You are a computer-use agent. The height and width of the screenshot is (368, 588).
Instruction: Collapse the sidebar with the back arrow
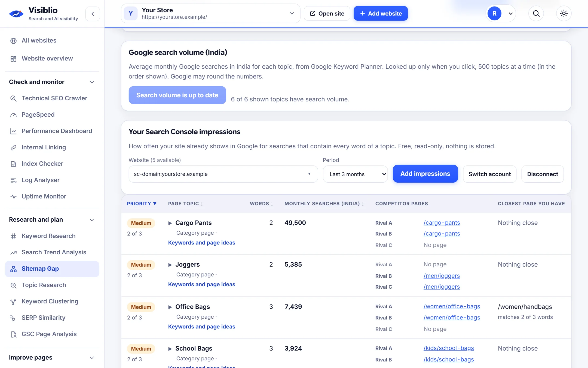tap(93, 14)
